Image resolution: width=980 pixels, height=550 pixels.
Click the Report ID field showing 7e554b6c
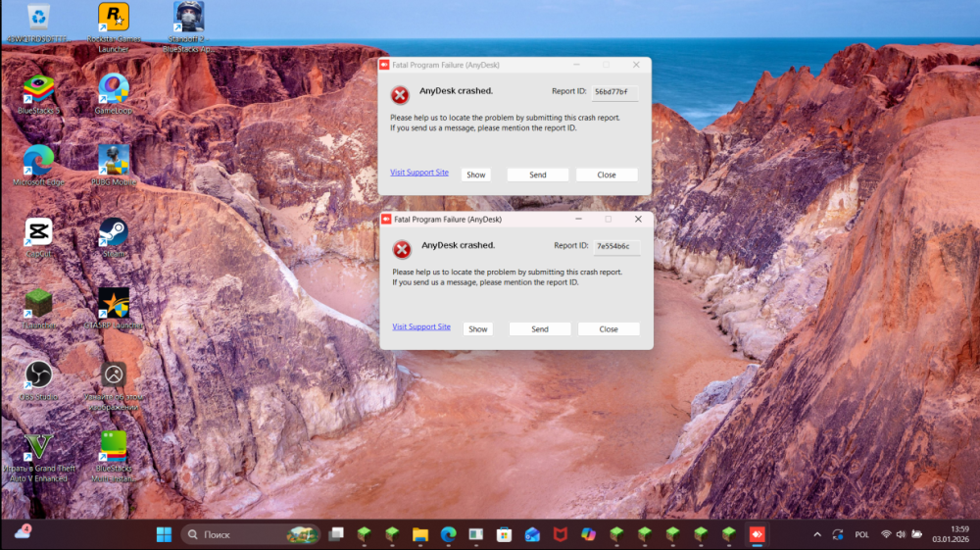click(616, 246)
